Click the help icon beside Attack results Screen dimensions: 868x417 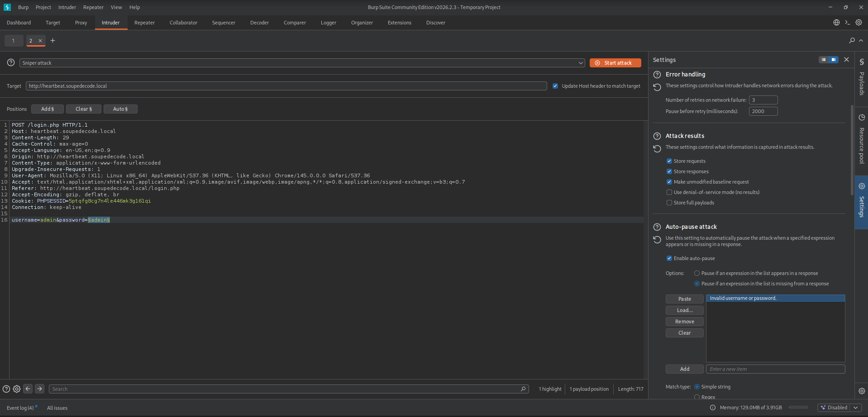[657, 136]
